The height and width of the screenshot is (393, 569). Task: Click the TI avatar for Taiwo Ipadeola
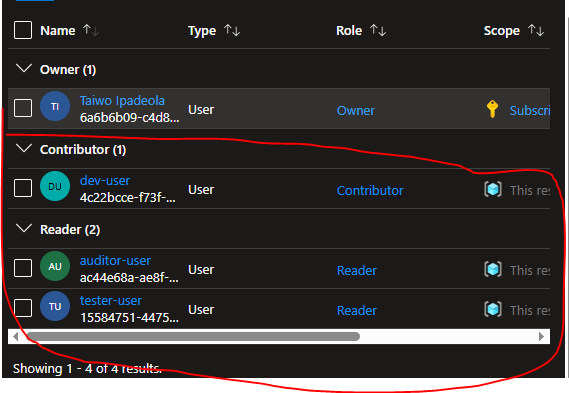(55, 106)
